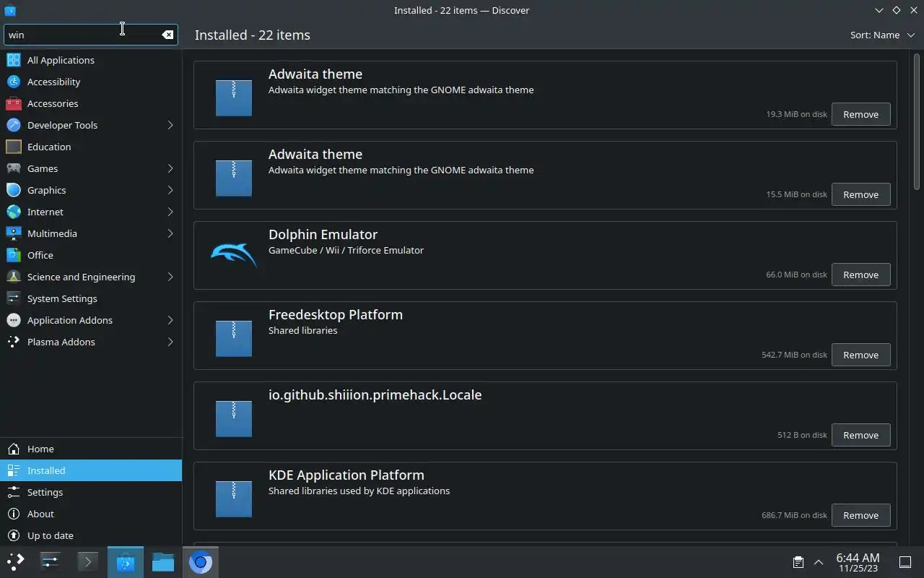Image resolution: width=924 pixels, height=578 pixels.
Task: Click the Application Addons icon
Action: (14, 320)
